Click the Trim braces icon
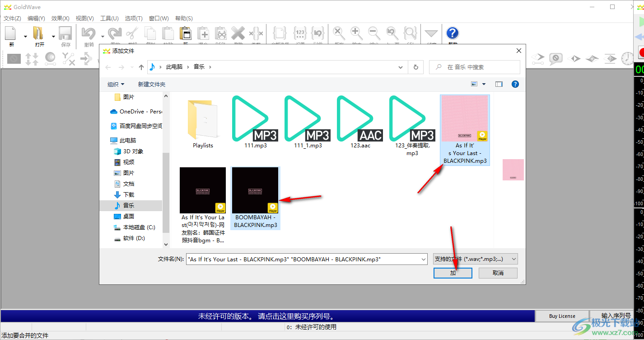 tap(256, 33)
